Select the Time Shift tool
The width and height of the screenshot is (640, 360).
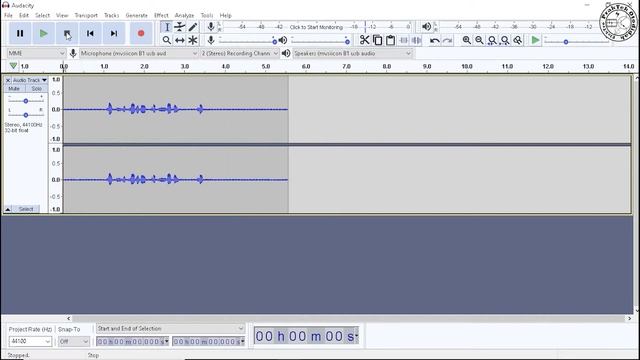[x=180, y=40]
